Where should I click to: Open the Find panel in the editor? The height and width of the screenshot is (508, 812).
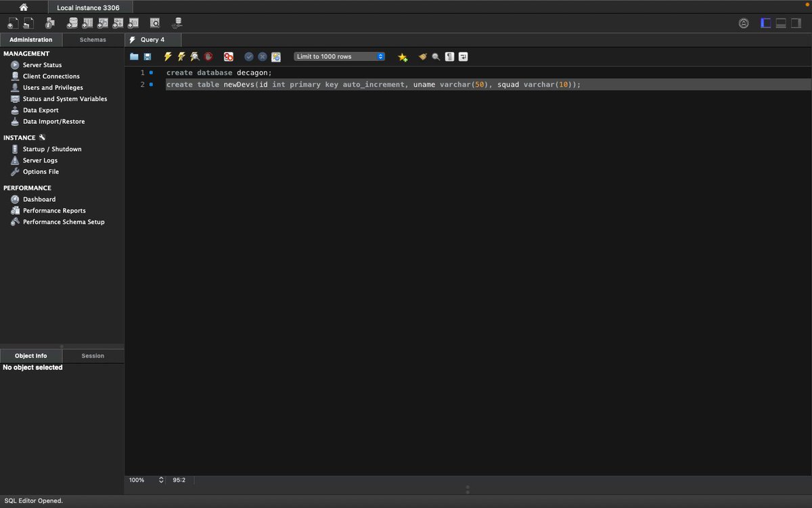(x=436, y=57)
